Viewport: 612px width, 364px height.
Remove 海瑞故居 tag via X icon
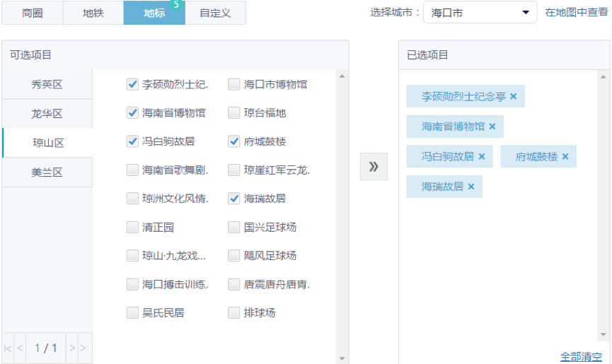coord(471,187)
